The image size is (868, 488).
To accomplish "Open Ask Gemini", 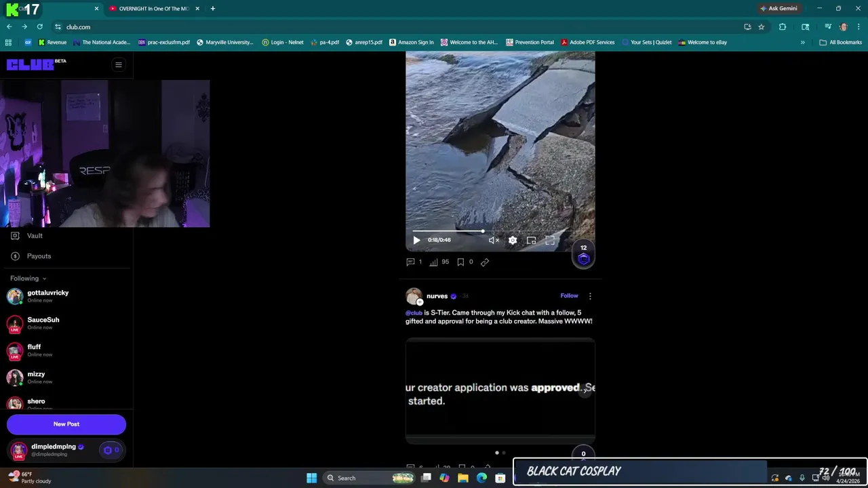I will coord(778,9).
